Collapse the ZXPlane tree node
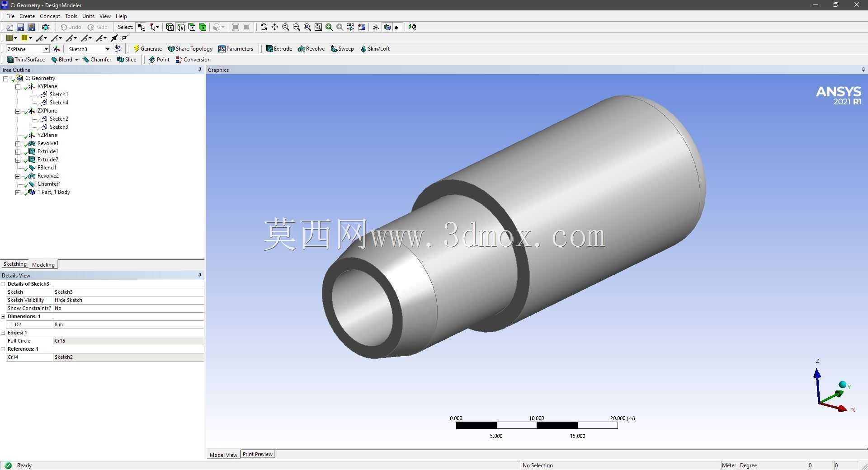Image resolution: width=868 pixels, height=470 pixels. 18,111
